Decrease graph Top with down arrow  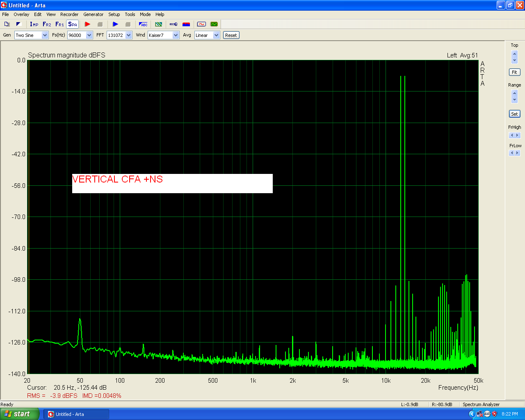coord(514,60)
